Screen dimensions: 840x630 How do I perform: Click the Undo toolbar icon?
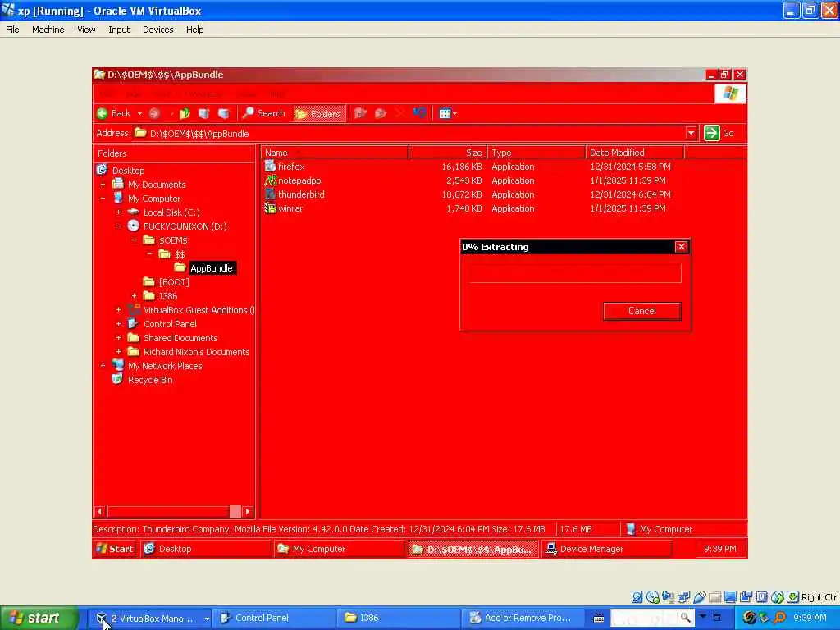point(419,113)
